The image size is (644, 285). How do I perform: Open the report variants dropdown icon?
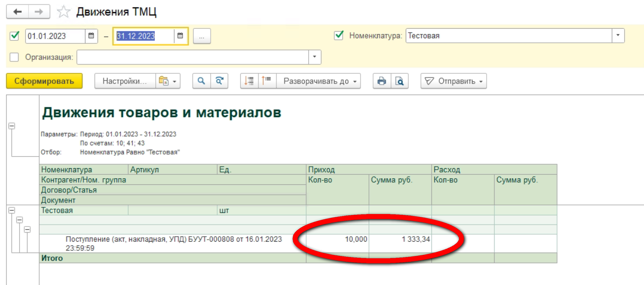coord(167,81)
